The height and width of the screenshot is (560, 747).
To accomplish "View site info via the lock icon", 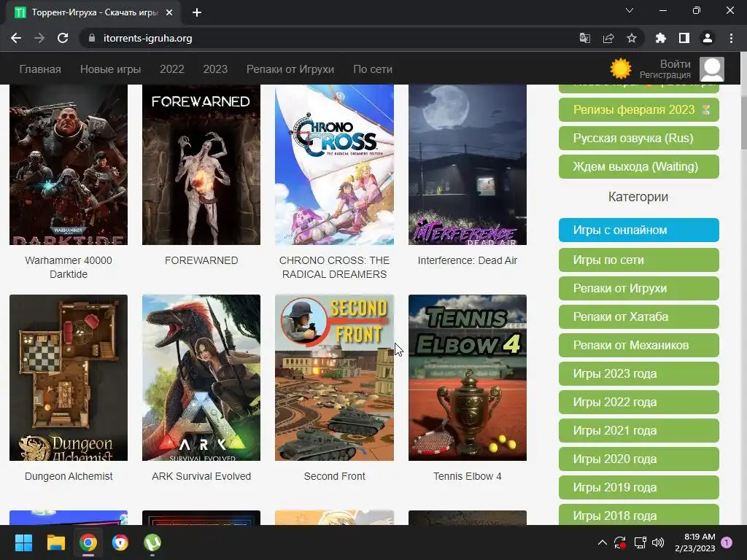I will pyautogui.click(x=92, y=38).
